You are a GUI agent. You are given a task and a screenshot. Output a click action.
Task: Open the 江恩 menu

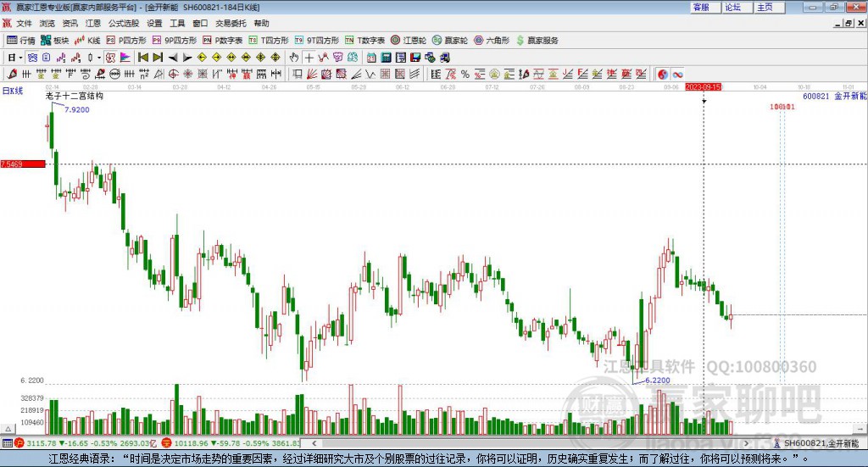(x=93, y=23)
